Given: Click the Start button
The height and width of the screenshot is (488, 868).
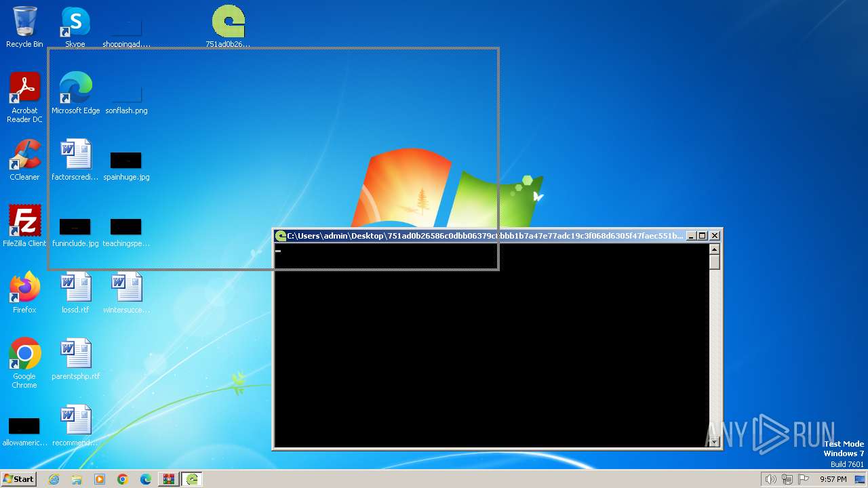Looking at the screenshot, I should pos(18,479).
